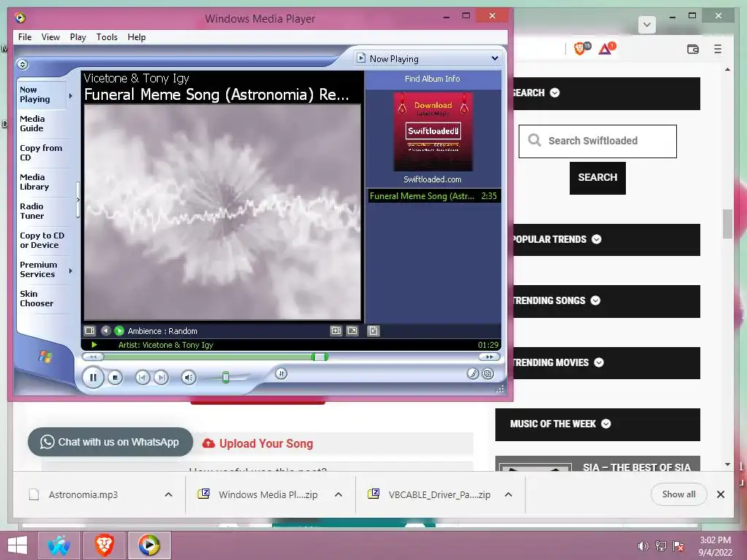Close the downloads bar
747x560 pixels.
pos(721,494)
